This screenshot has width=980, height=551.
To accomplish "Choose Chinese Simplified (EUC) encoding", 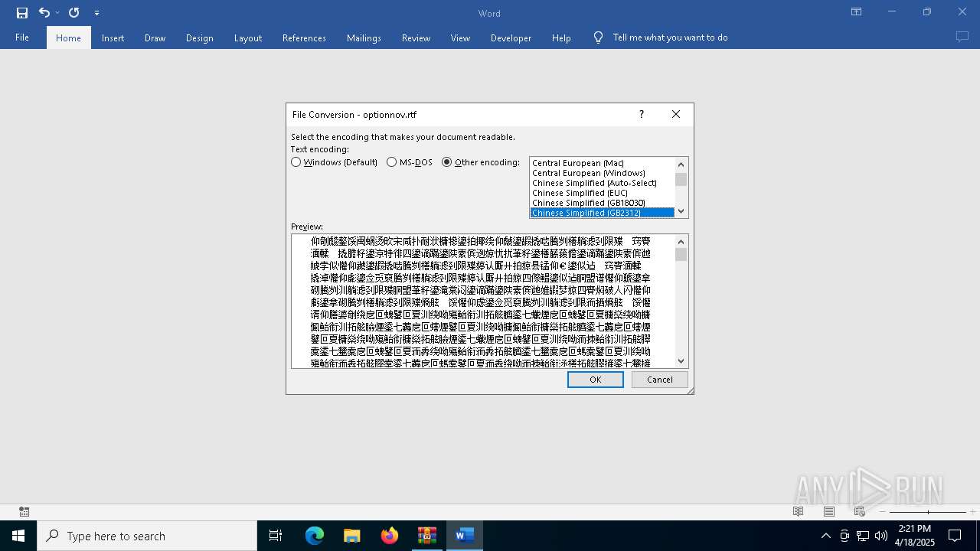I will 602,193.
